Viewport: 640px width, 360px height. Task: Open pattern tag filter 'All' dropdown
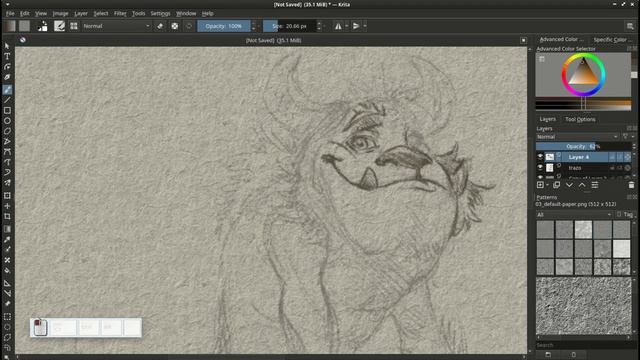574,214
